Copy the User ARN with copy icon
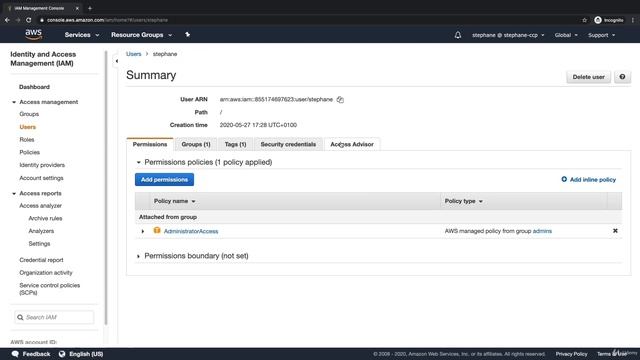 (x=340, y=100)
